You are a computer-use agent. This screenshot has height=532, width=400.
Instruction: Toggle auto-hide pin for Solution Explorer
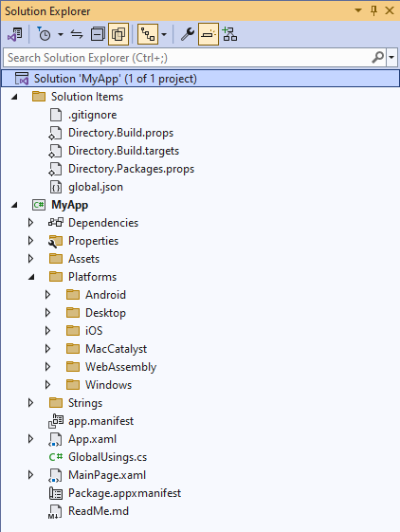point(373,10)
